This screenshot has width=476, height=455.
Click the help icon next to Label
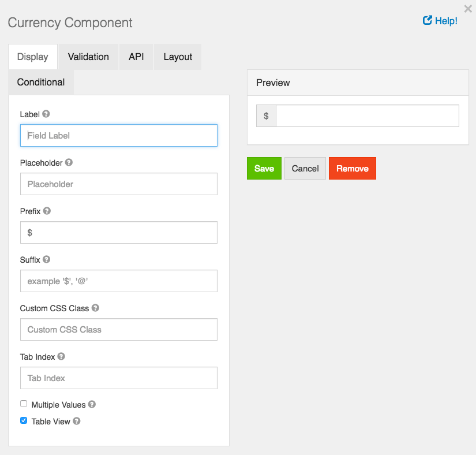(x=46, y=114)
